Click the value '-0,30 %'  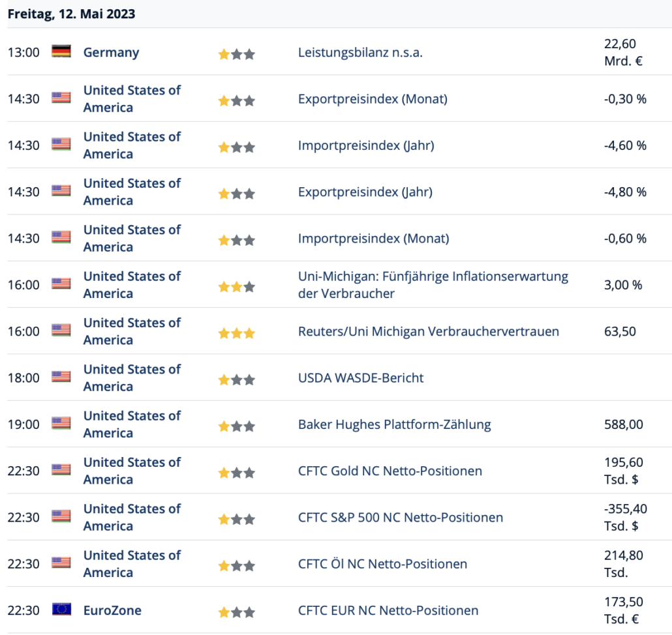point(625,99)
